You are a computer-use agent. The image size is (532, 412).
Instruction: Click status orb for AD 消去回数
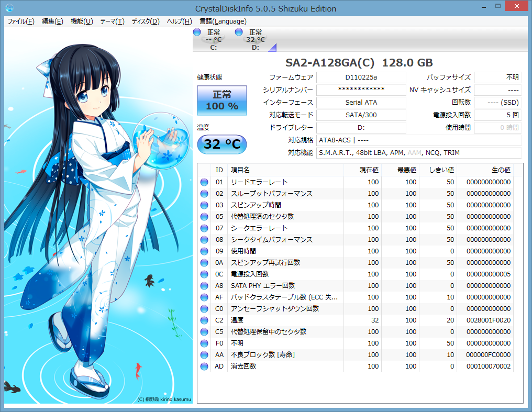click(204, 366)
